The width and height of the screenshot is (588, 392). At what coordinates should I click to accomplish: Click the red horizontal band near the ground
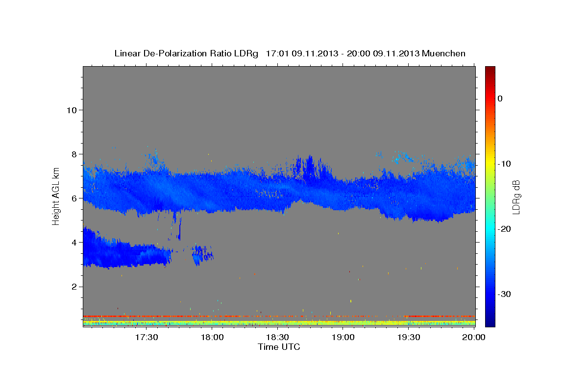[x=279, y=316]
